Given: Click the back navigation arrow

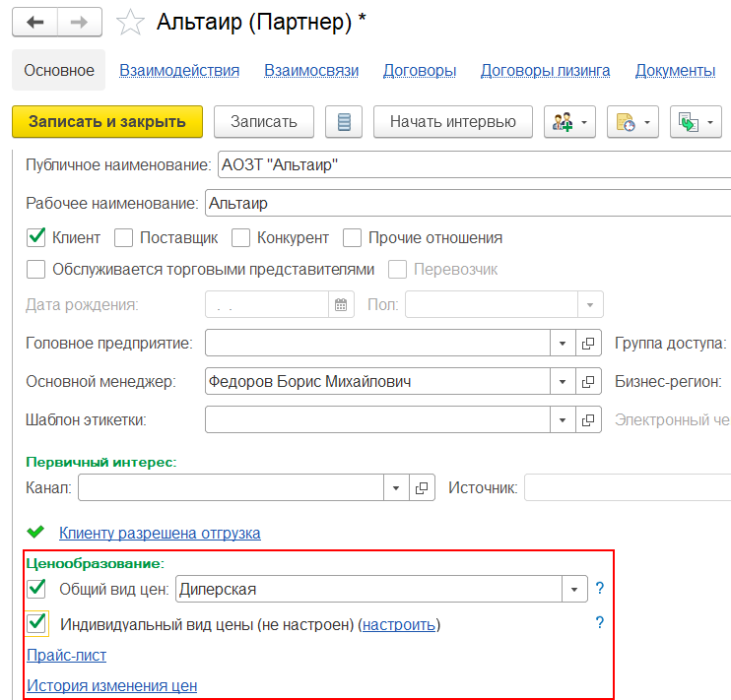Looking at the screenshot, I should pos(35,23).
